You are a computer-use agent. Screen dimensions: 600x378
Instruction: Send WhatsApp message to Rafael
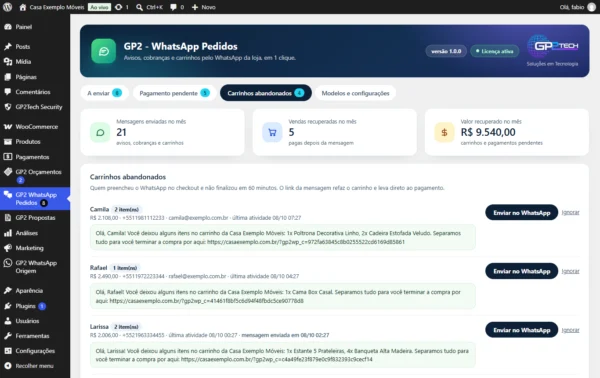(x=522, y=271)
